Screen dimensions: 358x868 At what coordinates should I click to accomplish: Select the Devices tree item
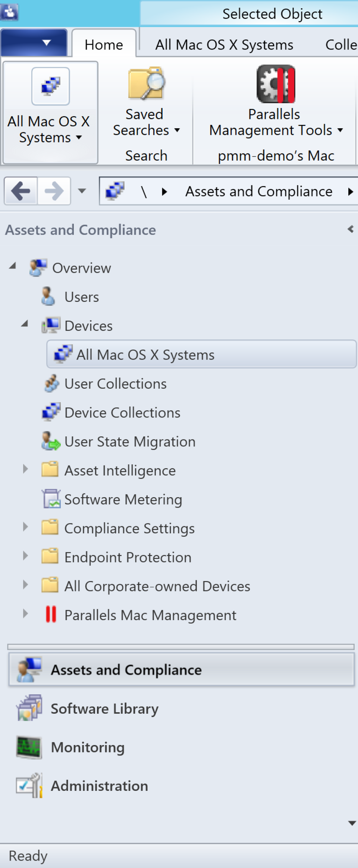(x=88, y=326)
